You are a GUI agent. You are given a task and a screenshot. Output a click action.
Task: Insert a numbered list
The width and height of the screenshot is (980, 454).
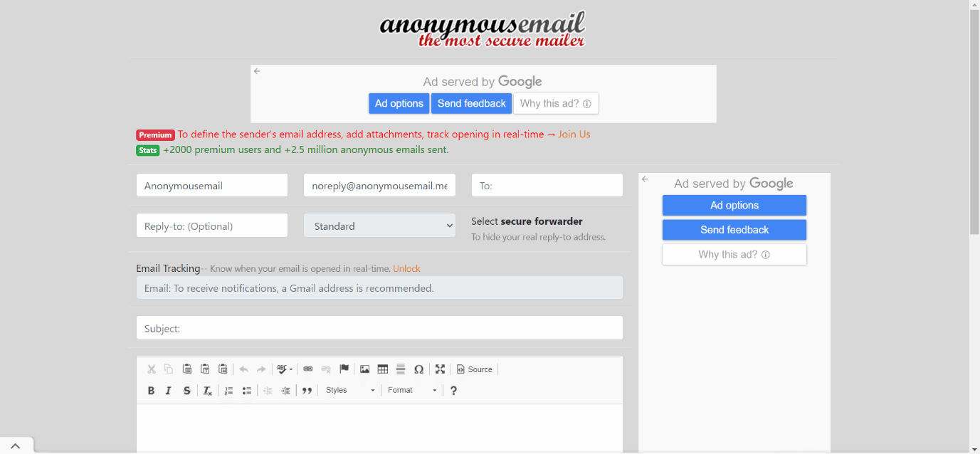click(x=228, y=391)
